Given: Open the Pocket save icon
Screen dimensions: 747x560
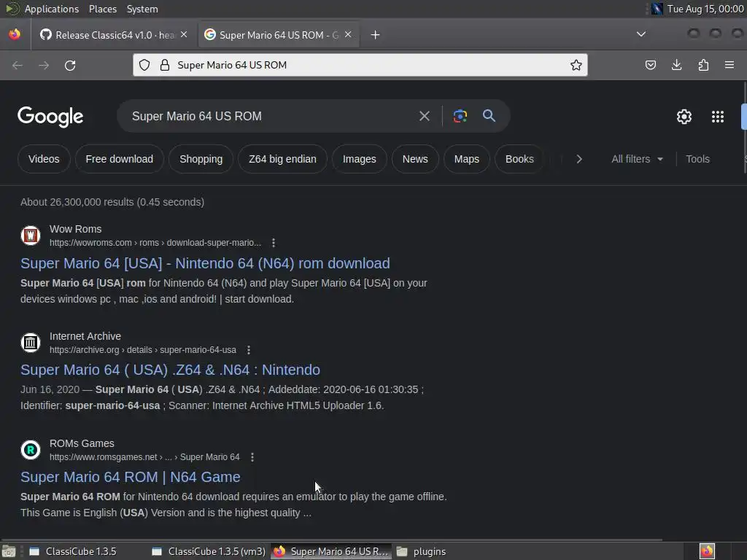Looking at the screenshot, I should [650, 65].
